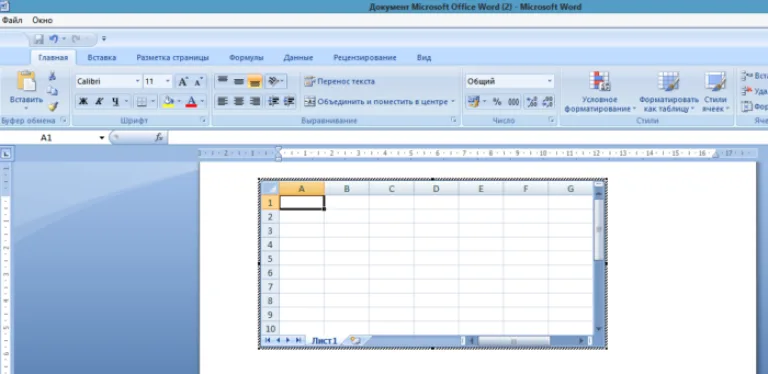Apply percent style icon

[497, 101]
